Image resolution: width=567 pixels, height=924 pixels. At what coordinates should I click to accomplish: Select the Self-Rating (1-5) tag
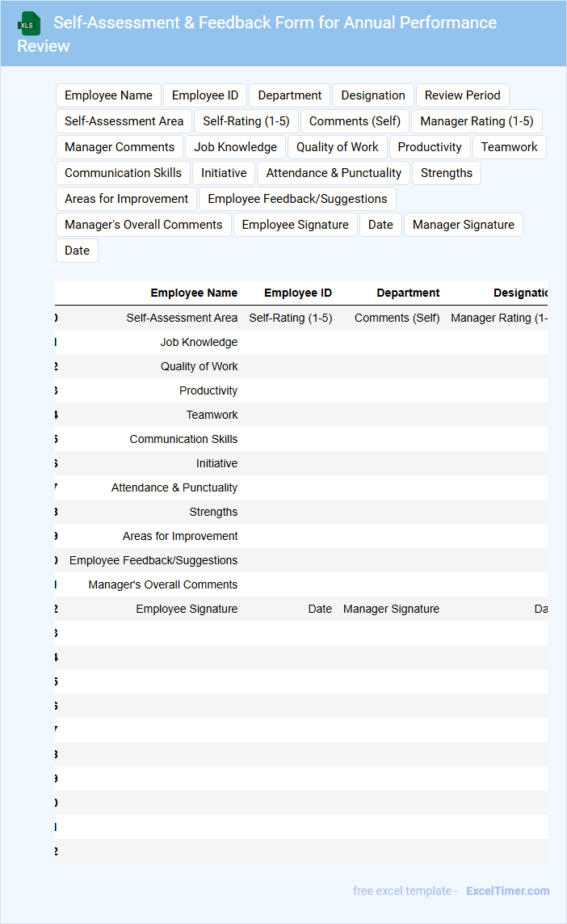246,121
